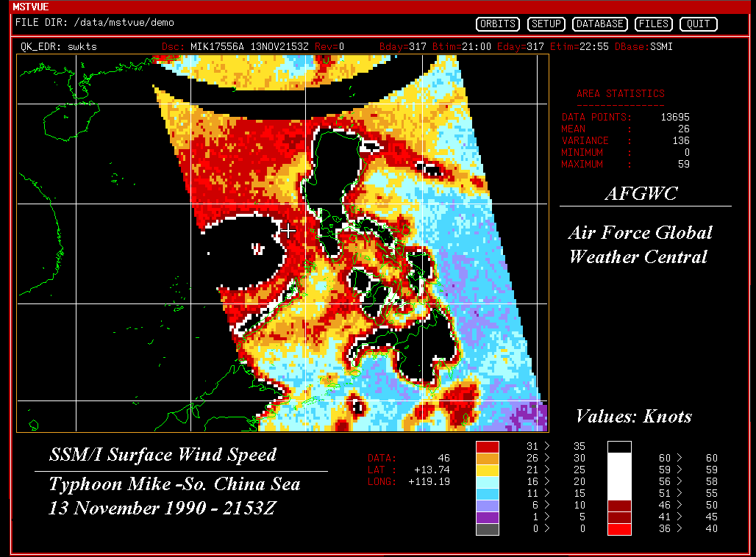Open the DATABASE menu
Image resolution: width=756 pixels, height=557 pixels.
(x=599, y=24)
